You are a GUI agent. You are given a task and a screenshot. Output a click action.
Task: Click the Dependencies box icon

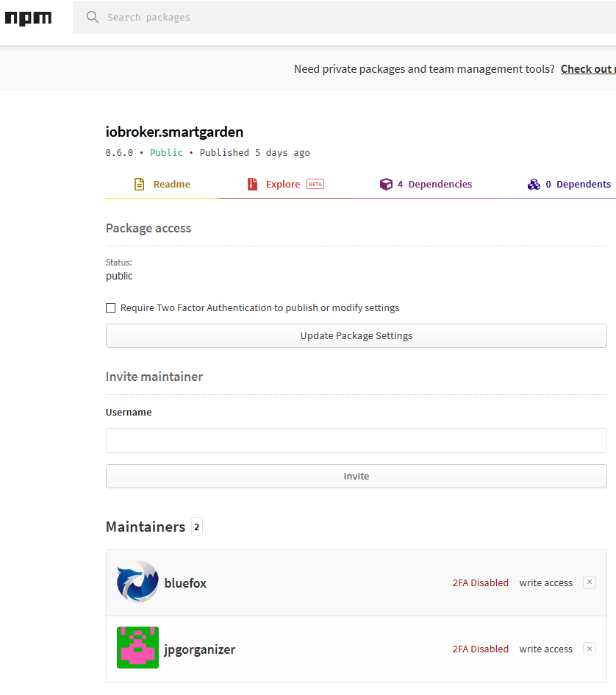click(x=386, y=184)
